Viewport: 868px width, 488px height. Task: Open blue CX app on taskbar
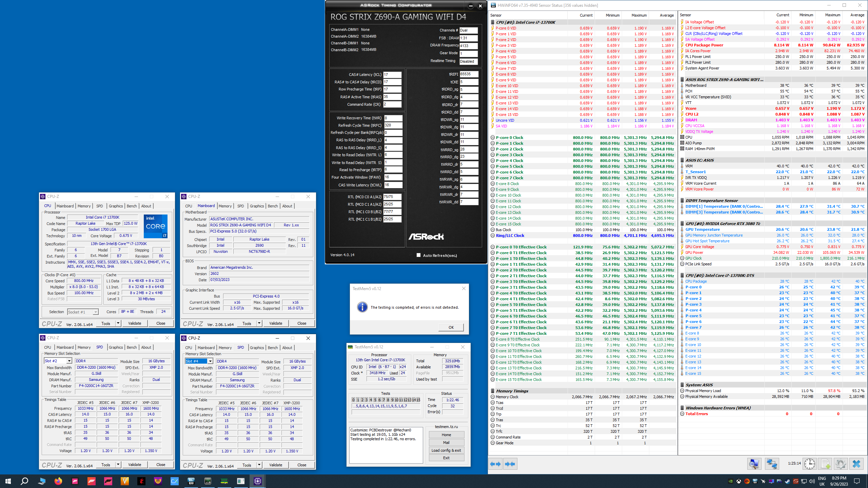coord(175,481)
